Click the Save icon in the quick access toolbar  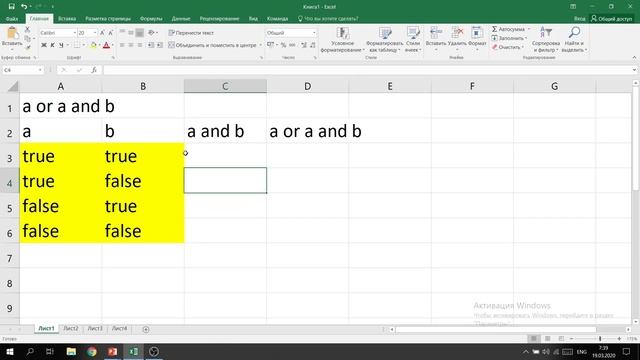(11, 6)
